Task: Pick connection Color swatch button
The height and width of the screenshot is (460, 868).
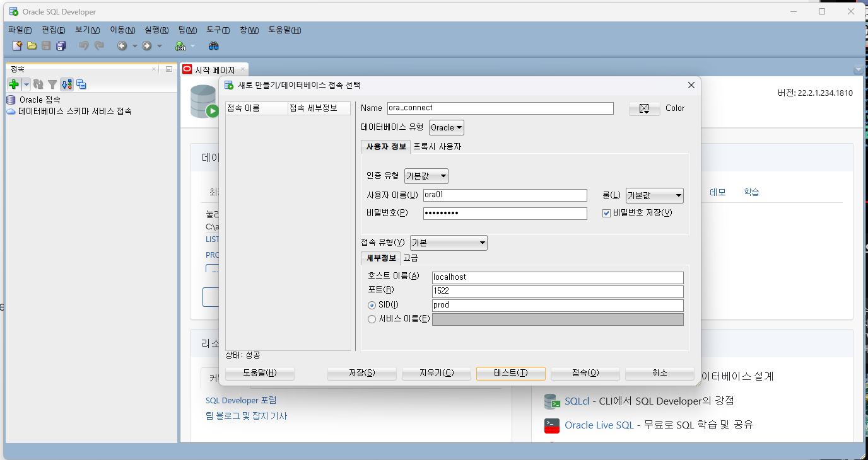Action: pos(645,108)
